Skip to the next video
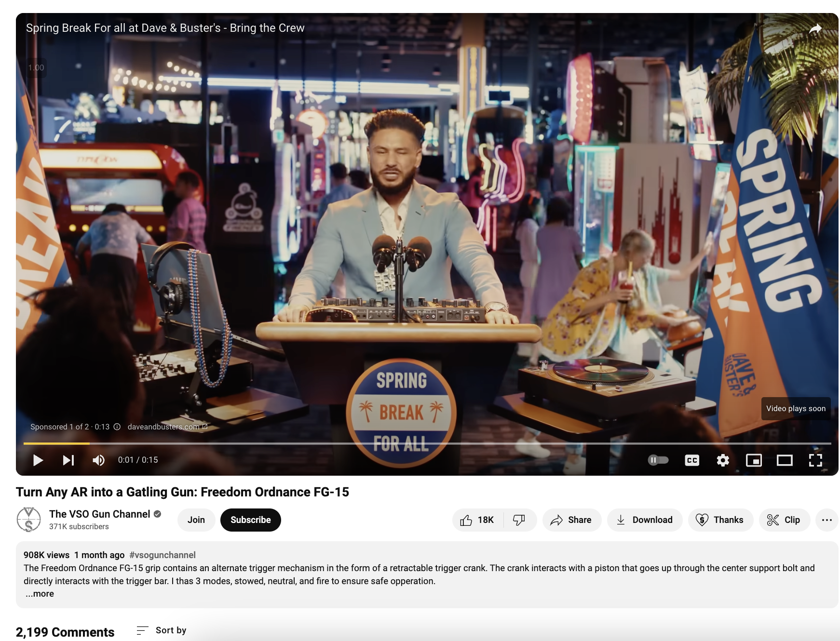 (x=68, y=460)
